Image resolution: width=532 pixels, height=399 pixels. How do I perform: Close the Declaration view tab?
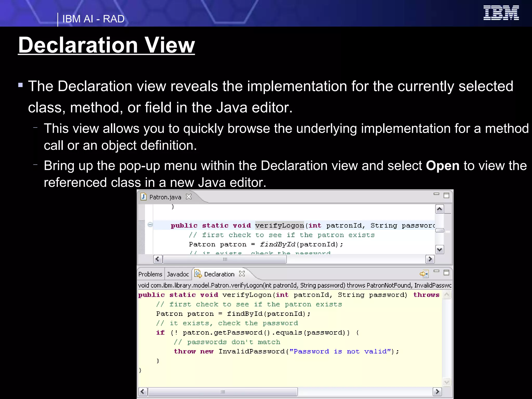pyautogui.click(x=242, y=274)
